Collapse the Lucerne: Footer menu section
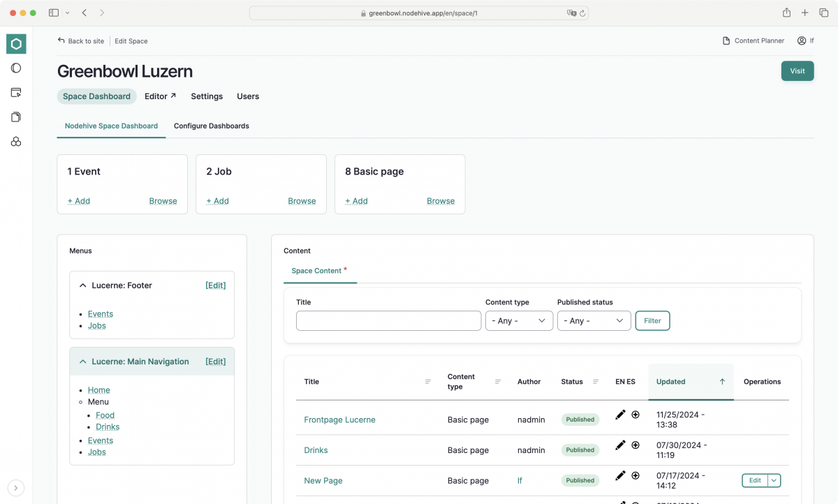 pos(83,286)
